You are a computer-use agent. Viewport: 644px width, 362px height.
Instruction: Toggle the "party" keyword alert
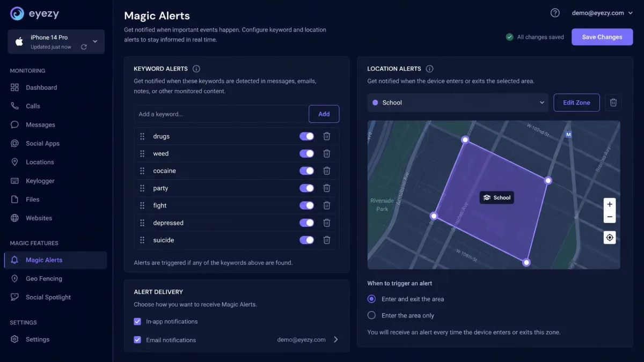pos(306,188)
